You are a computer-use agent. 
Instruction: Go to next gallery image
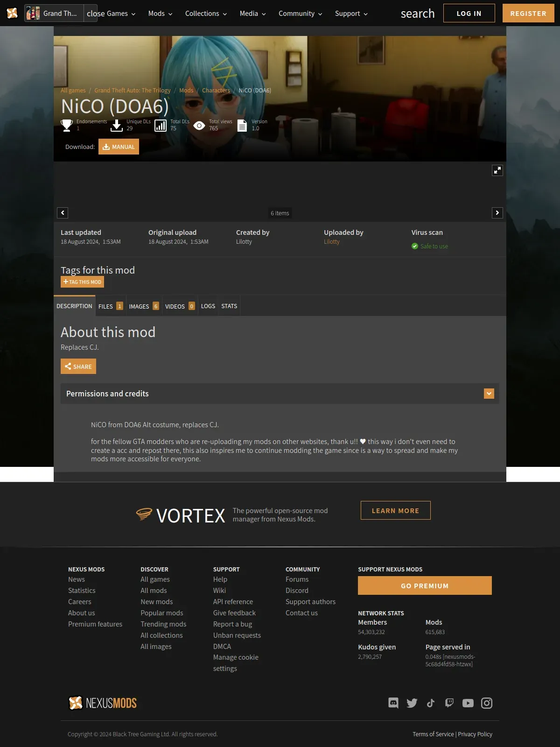pyautogui.click(x=497, y=213)
